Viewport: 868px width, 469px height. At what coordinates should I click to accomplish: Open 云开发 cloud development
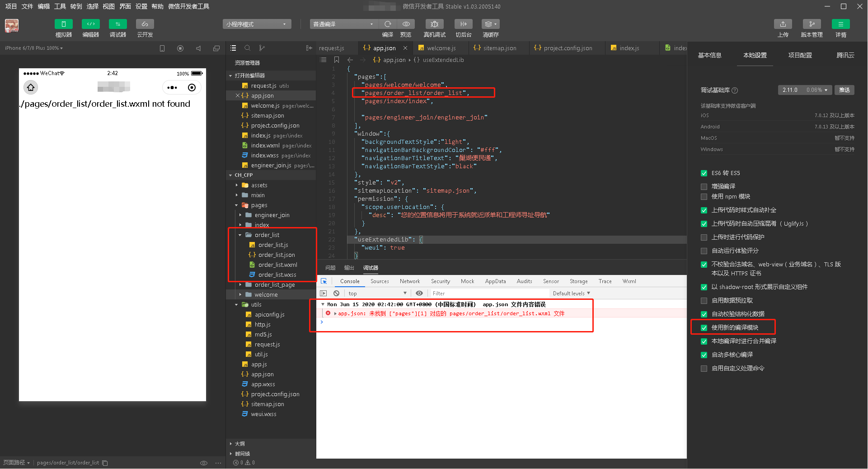[x=145, y=24]
